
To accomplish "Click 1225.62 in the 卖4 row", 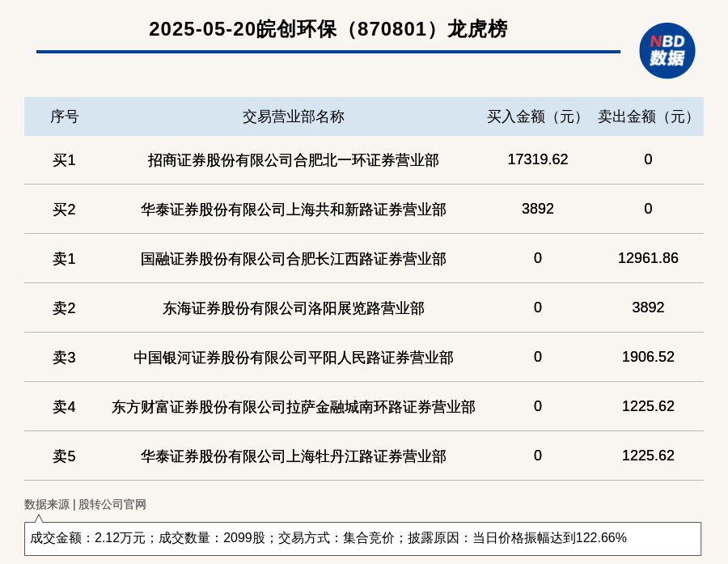I will (648, 406).
